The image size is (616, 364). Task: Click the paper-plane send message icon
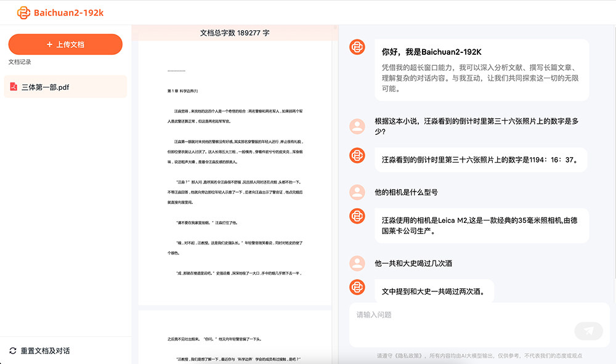point(588,331)
